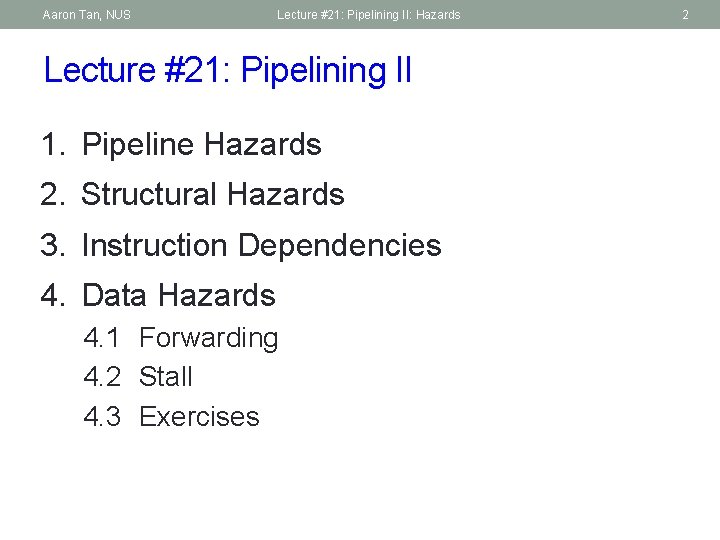This screenshot has height=540, width=720.
Task: Click the slide number 2 in header
Action: (x=685, y=15)
